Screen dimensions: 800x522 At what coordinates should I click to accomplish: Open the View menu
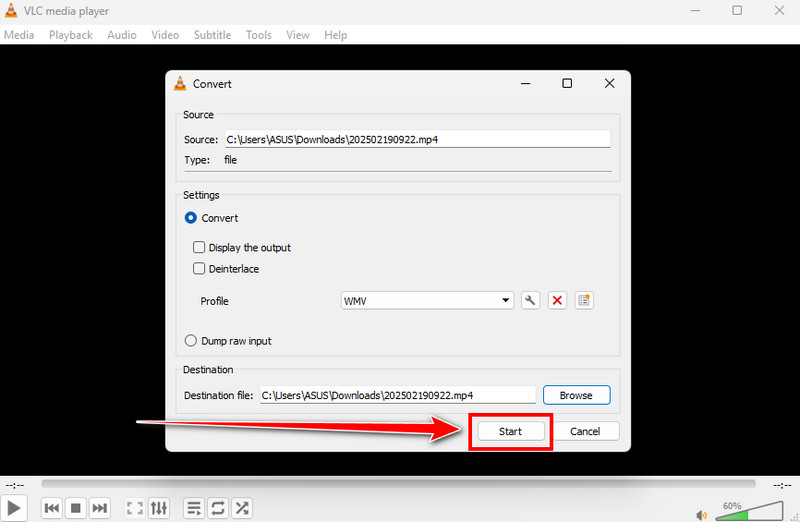tap(297, 35)
